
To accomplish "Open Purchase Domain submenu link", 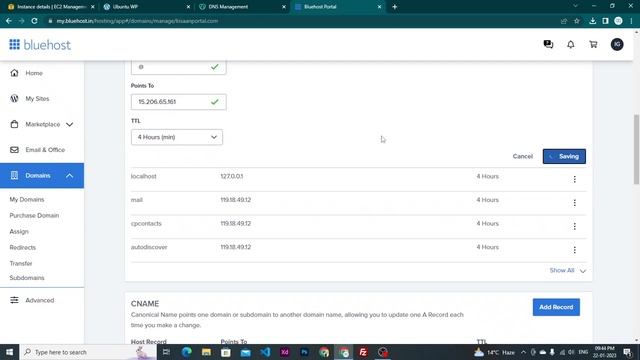I will (34, 216).
